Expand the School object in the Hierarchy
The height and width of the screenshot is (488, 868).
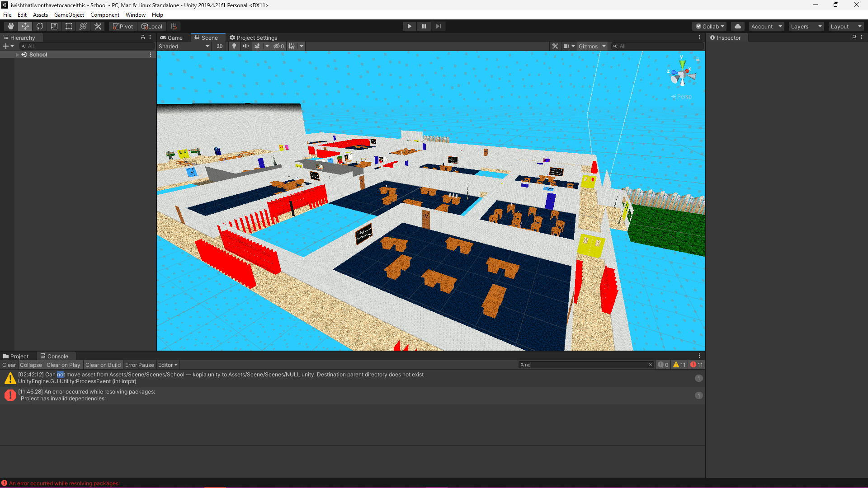click(17, 54)
